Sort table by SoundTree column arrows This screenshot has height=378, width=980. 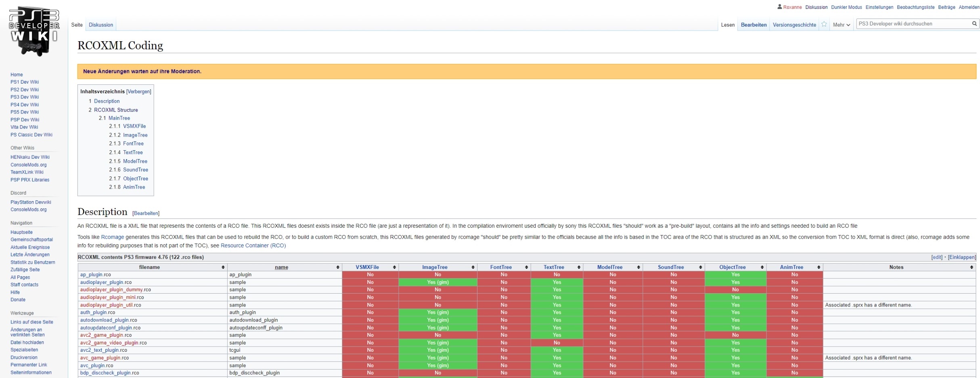[700, 267]
